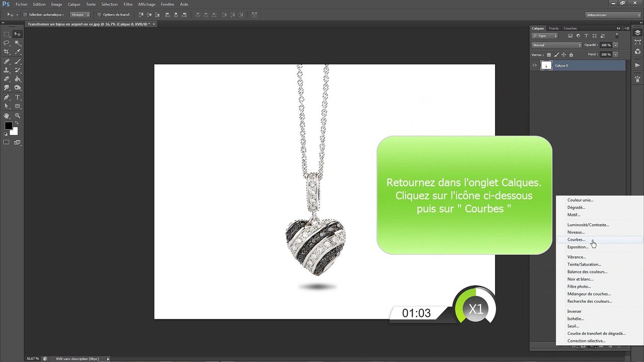
Task: Select the Smudge tool
Action: click(7, 88)
